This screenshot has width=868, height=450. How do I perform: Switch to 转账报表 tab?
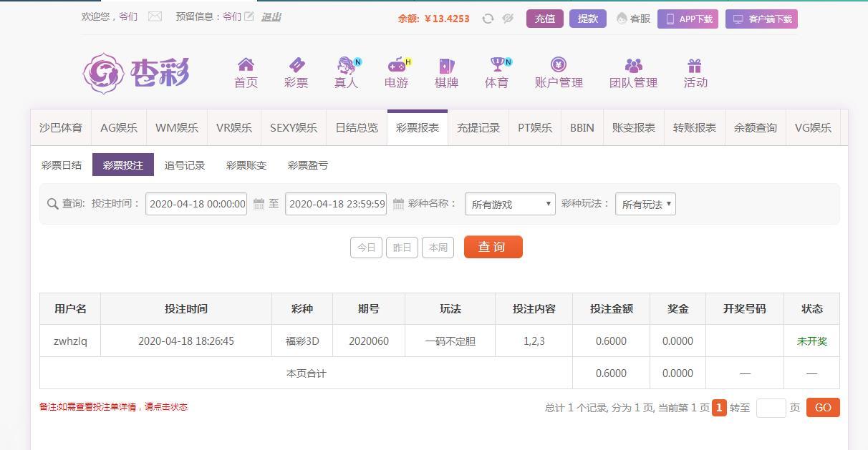coord(695,127)
